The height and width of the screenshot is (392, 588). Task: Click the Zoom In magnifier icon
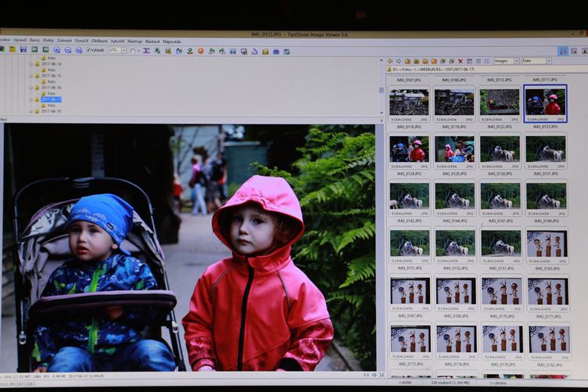tap(56, 50)
